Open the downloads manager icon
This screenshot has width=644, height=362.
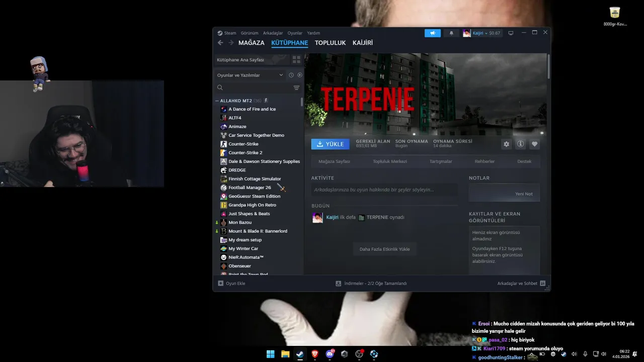[x=339, y=284]
